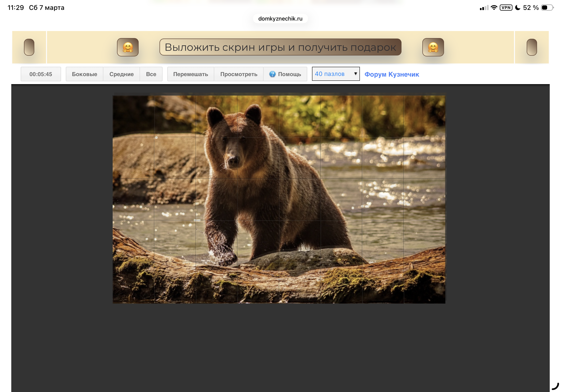The height and width of the screenshot is (392, 561).
Task: Tap the battery icon in status bar
Action: 547,8
